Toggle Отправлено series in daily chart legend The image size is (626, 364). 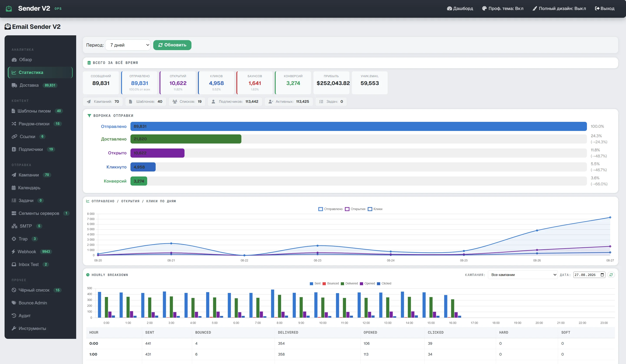coord(330,209)
